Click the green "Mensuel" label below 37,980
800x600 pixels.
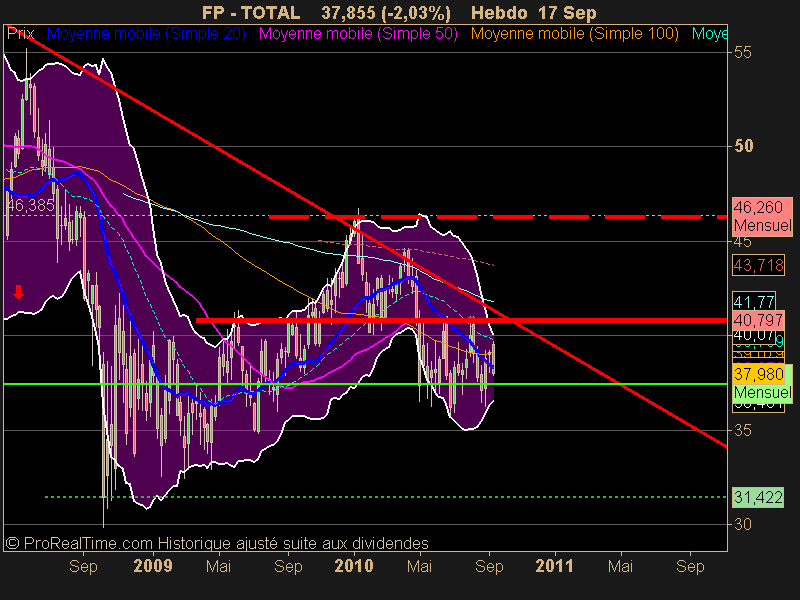tap(762, 392)
